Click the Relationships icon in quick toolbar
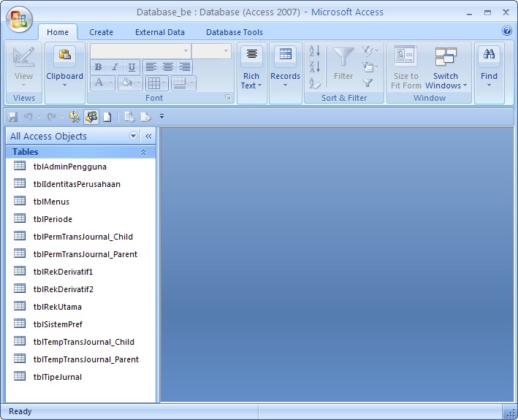 point(91,117)
